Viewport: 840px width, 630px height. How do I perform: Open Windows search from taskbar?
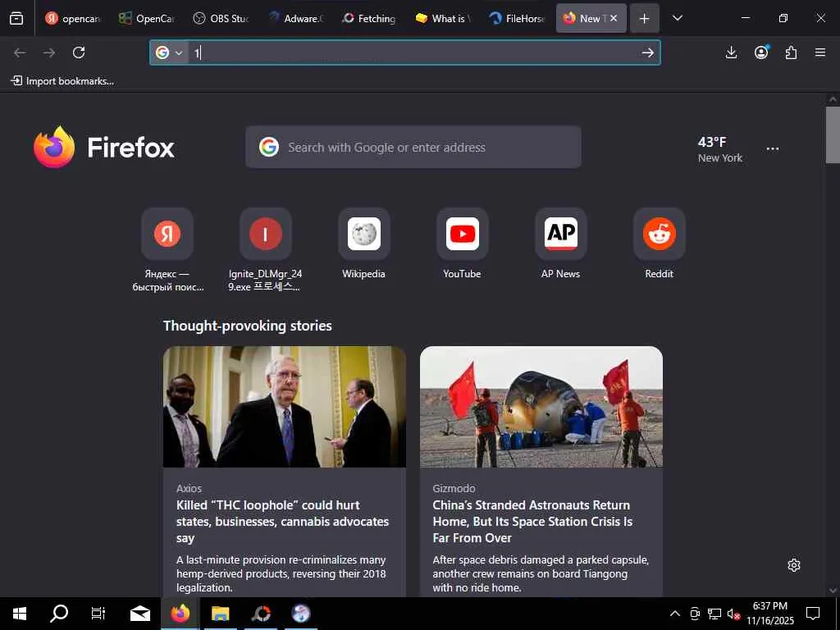[x=59, y=614]
